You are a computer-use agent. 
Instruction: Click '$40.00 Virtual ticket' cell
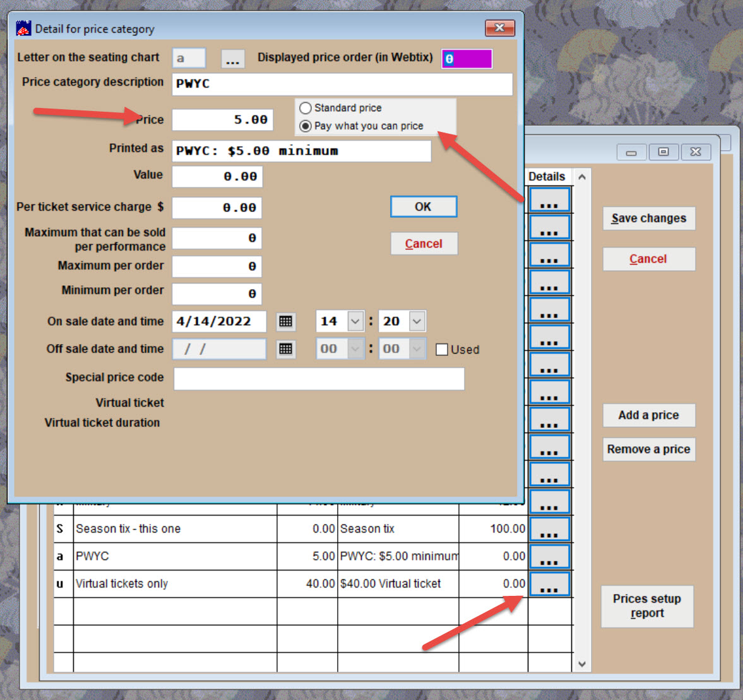point(398,584)
